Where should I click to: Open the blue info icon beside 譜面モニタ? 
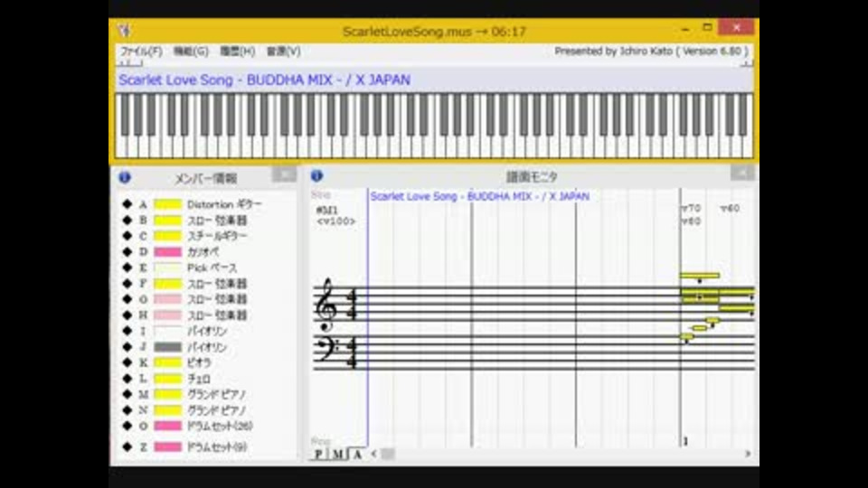pos(316,175)
